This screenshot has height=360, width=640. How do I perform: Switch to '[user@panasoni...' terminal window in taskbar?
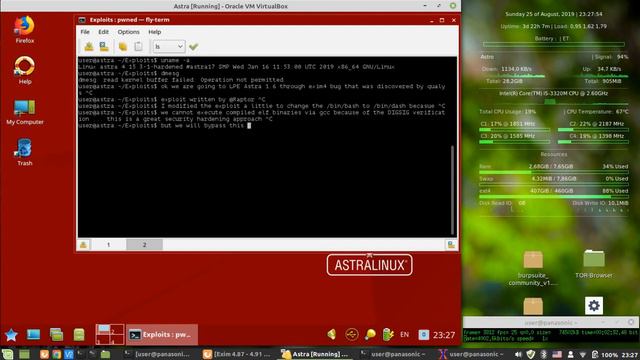pos(157,354)
